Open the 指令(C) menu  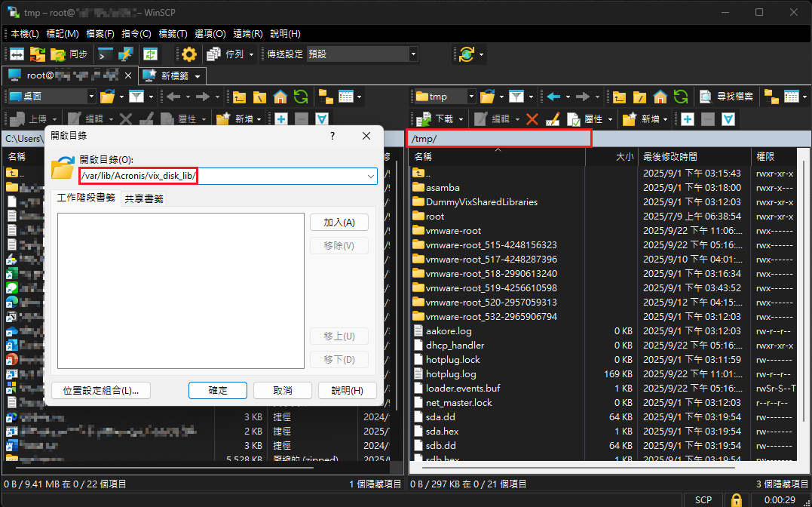pyautogui.click(x=136, y=34)
